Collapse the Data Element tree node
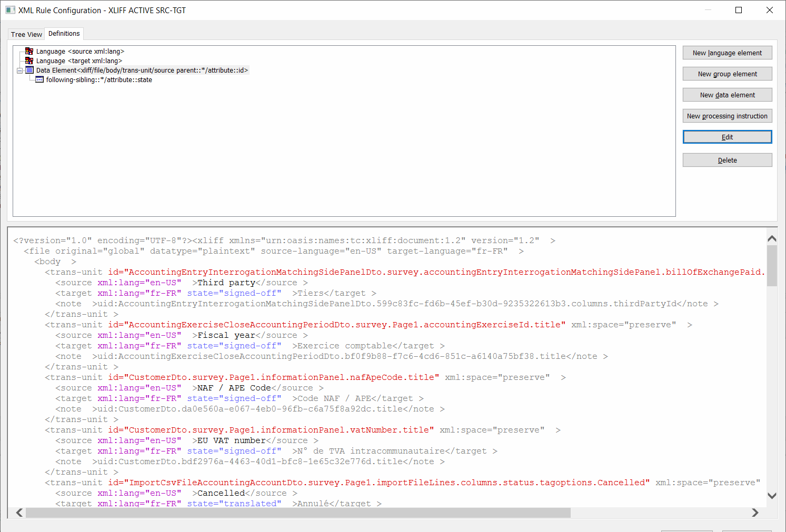Screen dimensions: 786x532 pos(19,70)
